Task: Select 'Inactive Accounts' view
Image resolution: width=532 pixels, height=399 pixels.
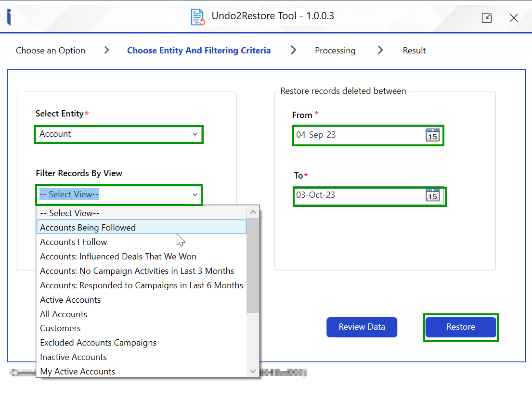Action: [x=142, y=357]
